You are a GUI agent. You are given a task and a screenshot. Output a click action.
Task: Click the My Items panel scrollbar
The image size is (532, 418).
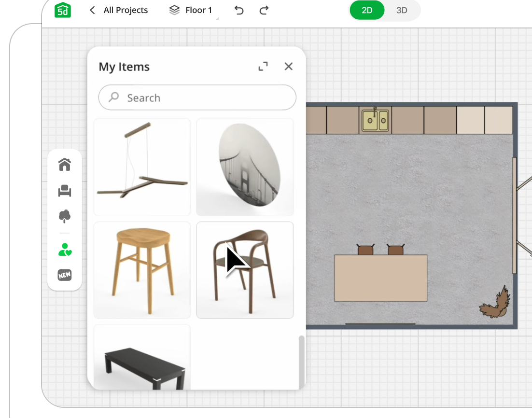[x=302, y=360]
